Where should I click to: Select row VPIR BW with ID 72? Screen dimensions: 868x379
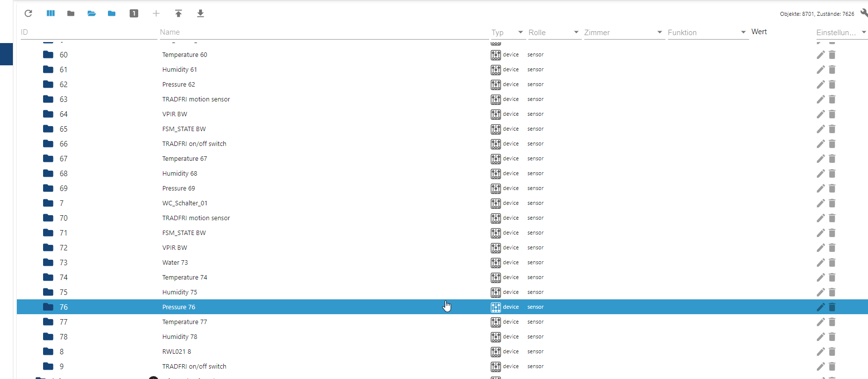click(442, 247)
